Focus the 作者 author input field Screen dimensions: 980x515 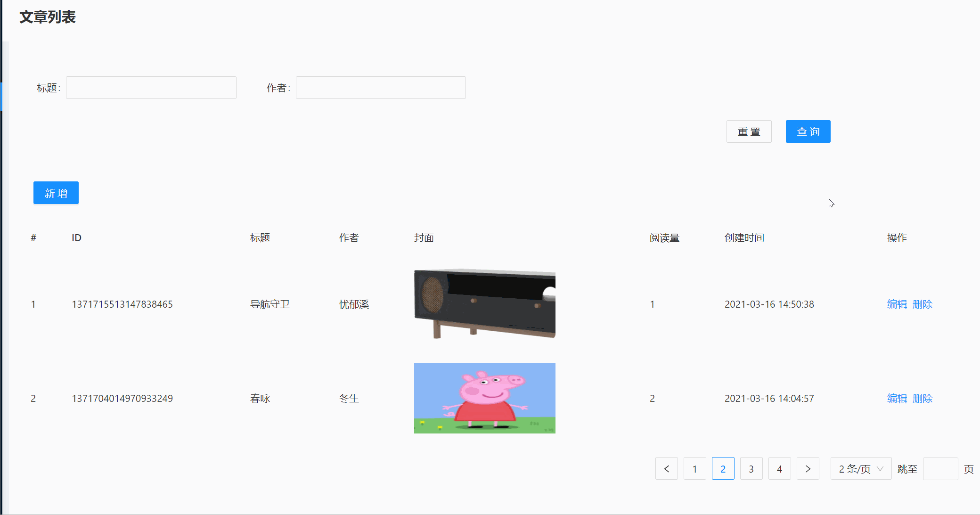(381, 88)
